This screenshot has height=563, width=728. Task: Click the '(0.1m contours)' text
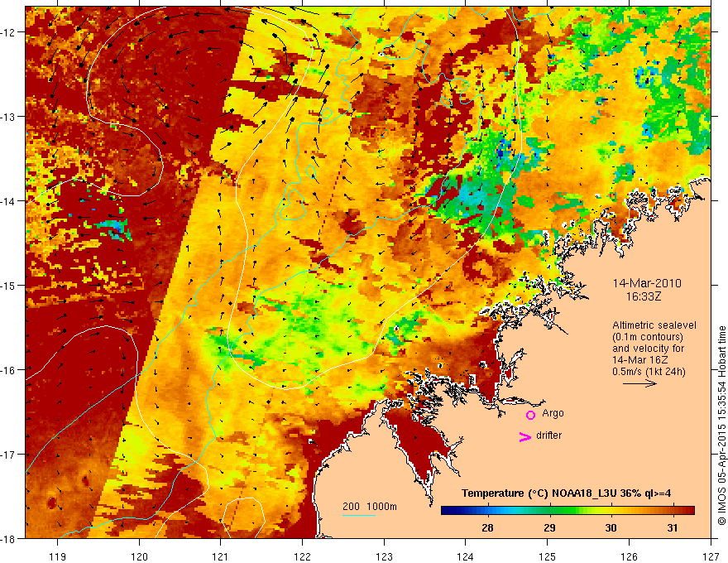[x=648, y=337]
